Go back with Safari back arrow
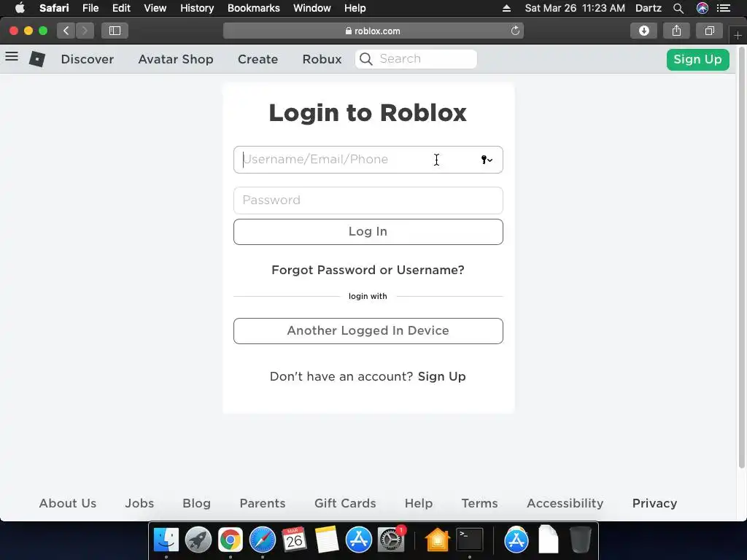 [x=66, y=31]
